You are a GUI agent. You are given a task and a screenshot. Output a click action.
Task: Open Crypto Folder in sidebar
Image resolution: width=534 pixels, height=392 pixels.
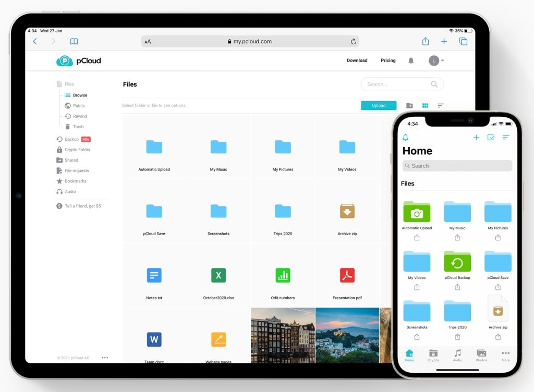[x=77, y=150]
